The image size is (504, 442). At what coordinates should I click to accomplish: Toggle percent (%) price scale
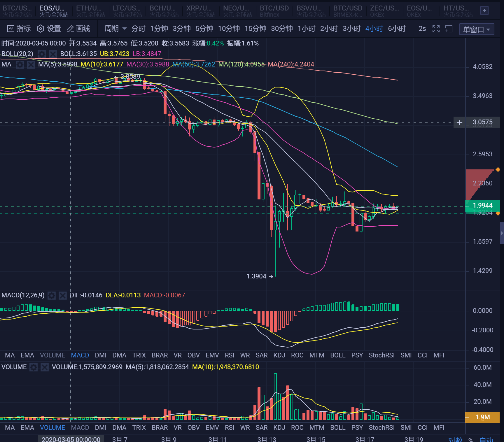click(471, 439)
